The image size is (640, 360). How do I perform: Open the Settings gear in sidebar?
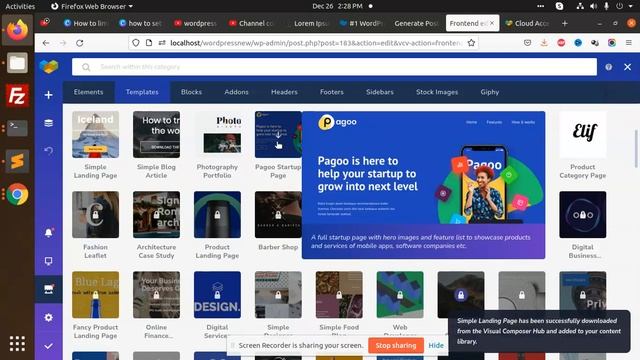49,318
